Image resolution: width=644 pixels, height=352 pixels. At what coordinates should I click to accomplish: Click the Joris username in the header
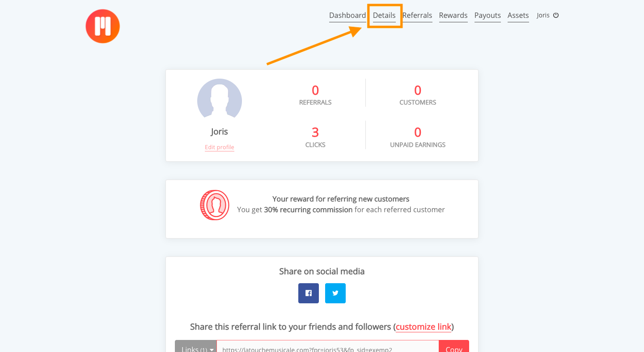tap(543, 15)
